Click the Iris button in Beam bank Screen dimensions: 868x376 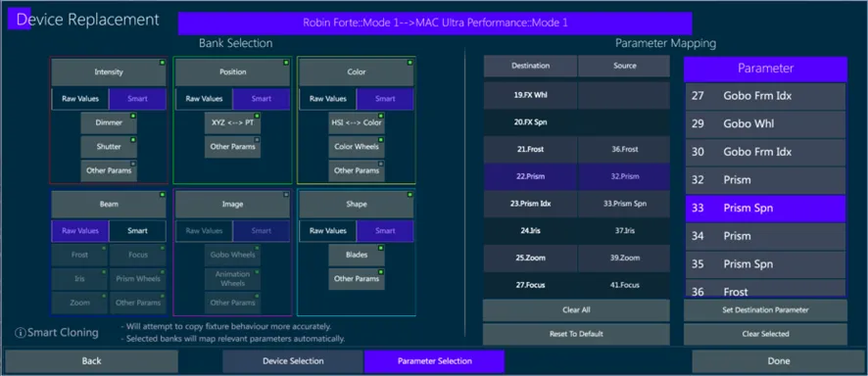coord(79,279)
